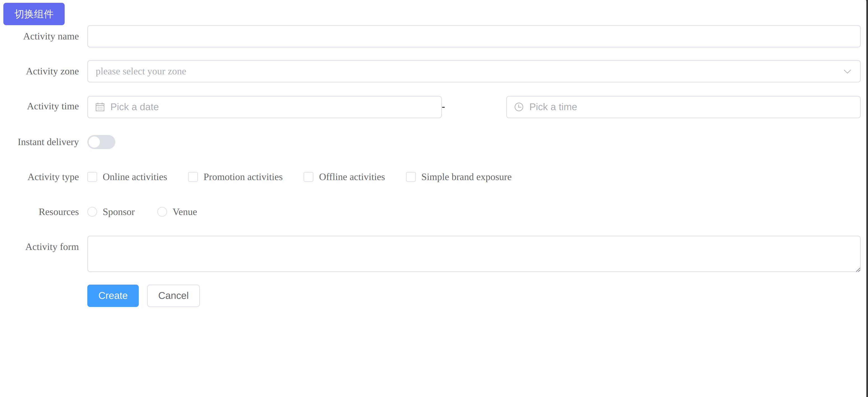Click inside the Activity form textarea
868x397 pixels.
click(473, 254)
